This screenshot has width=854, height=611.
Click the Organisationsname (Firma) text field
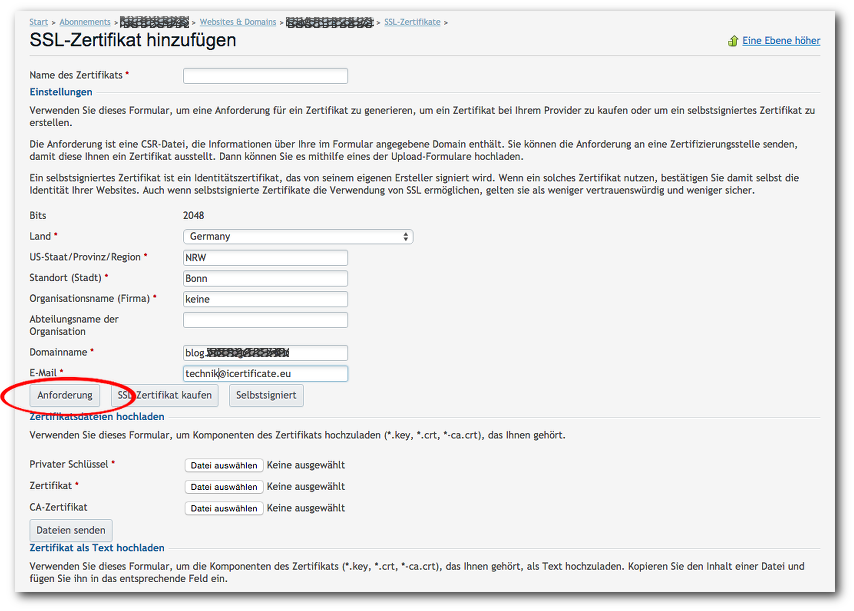[x=265, y=299]
